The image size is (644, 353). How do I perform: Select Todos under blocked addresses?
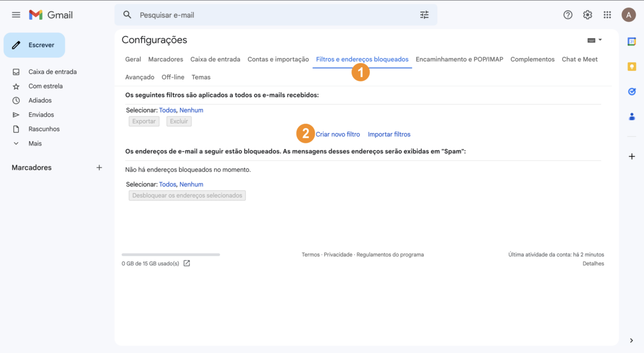pos(167,184)
